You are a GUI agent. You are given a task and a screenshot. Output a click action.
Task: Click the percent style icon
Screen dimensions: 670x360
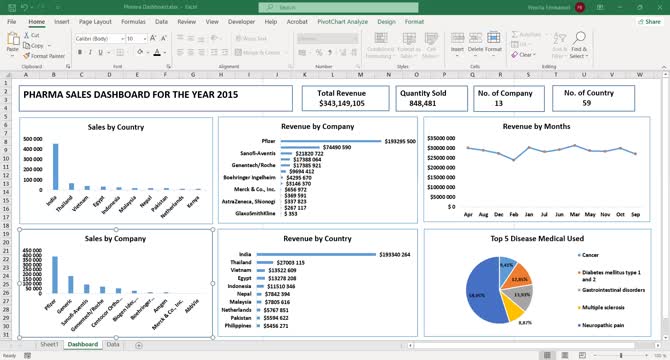point(319,53)
